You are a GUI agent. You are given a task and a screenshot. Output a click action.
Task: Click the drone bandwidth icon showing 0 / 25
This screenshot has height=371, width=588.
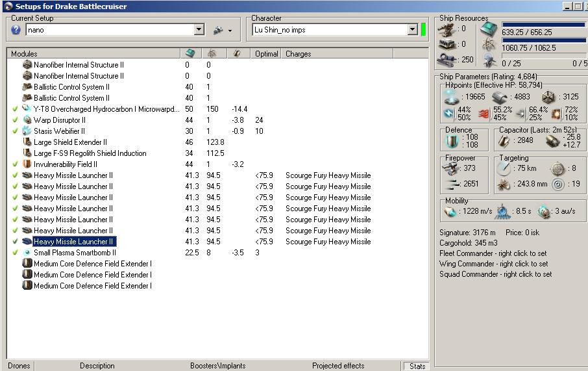click(489, 60)
